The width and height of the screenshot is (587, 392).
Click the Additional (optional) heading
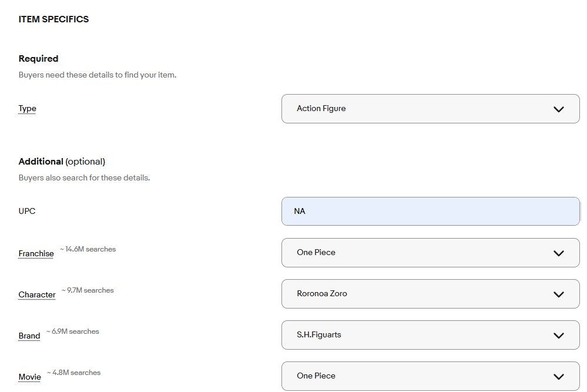click(x=62, y=162)
